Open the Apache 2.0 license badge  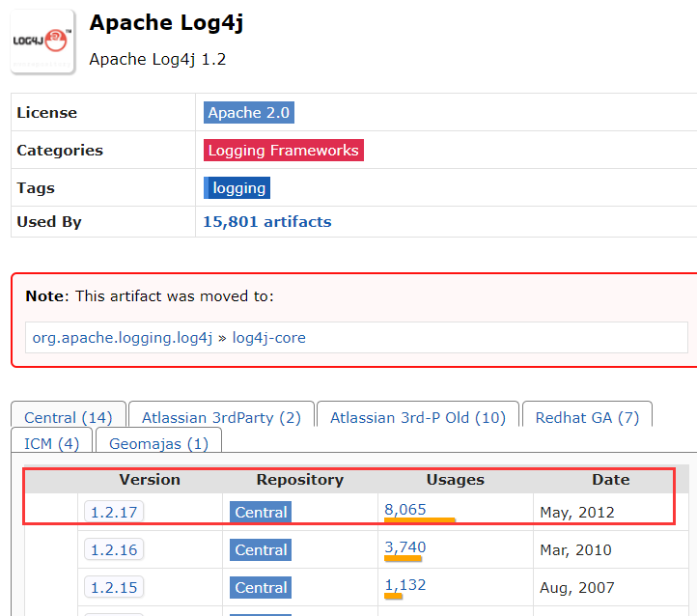coord(249,112)
